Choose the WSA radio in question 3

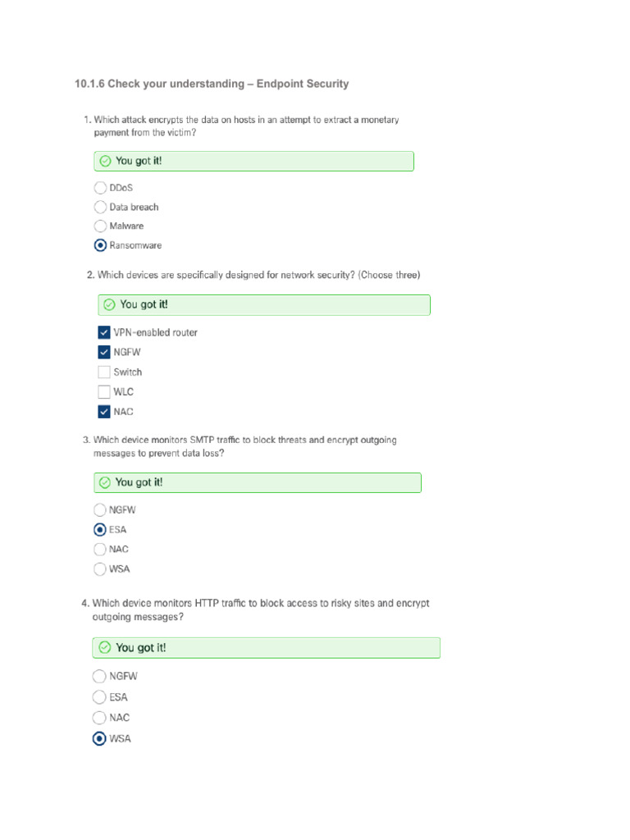100,568
